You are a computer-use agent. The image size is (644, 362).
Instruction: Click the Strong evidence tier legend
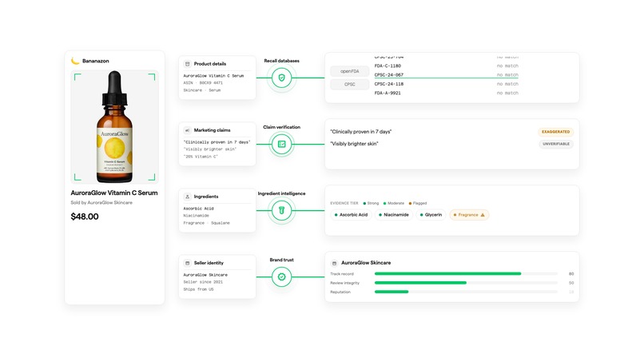(x=371, y=204)
